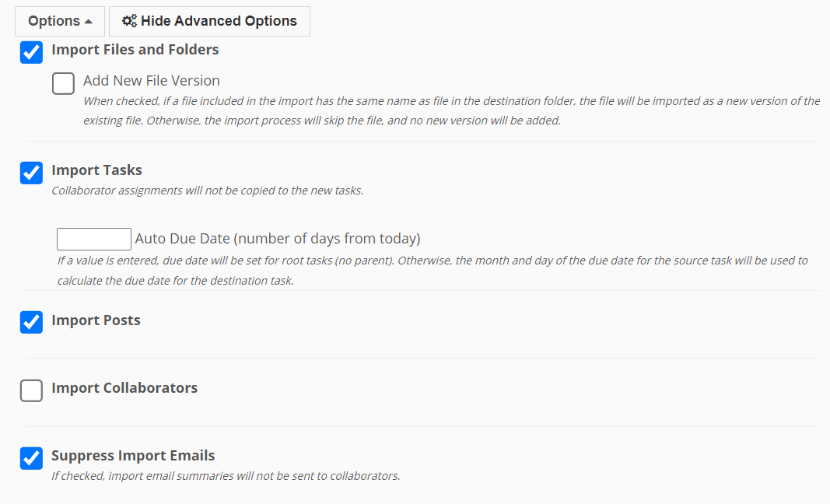
Task: Enable Import Collaborators
Action: (31, 390)
